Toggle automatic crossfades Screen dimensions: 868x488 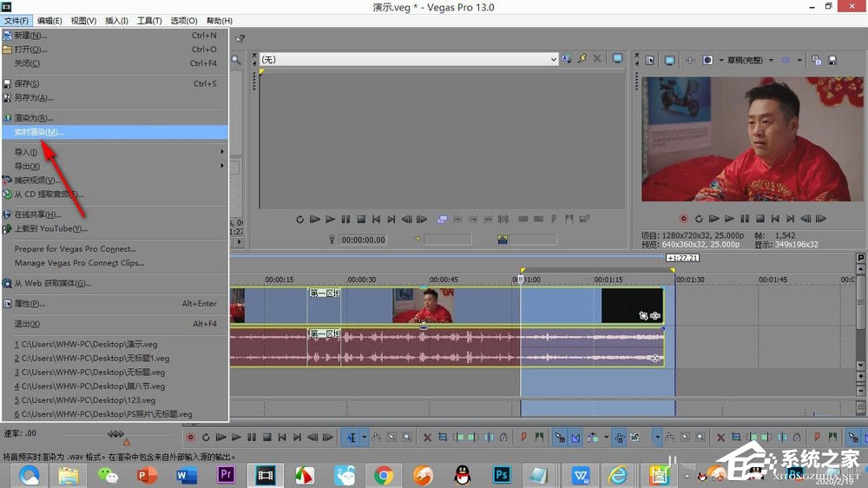[575, 438]
